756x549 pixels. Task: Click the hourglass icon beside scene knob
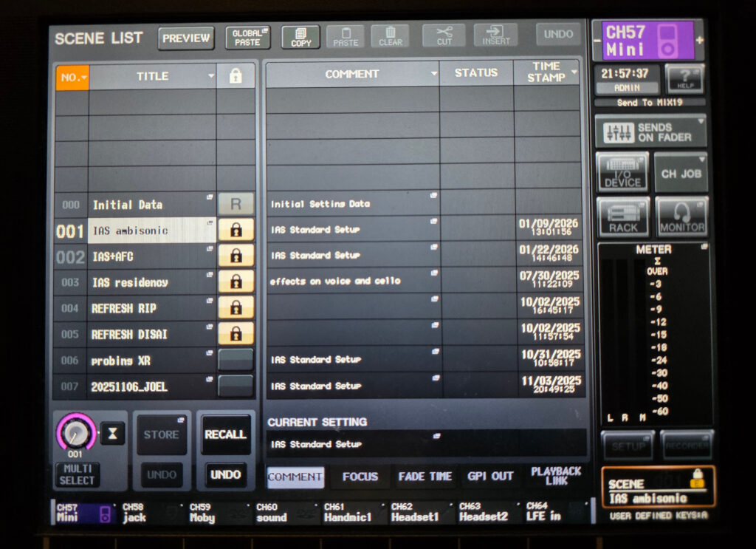112,434
